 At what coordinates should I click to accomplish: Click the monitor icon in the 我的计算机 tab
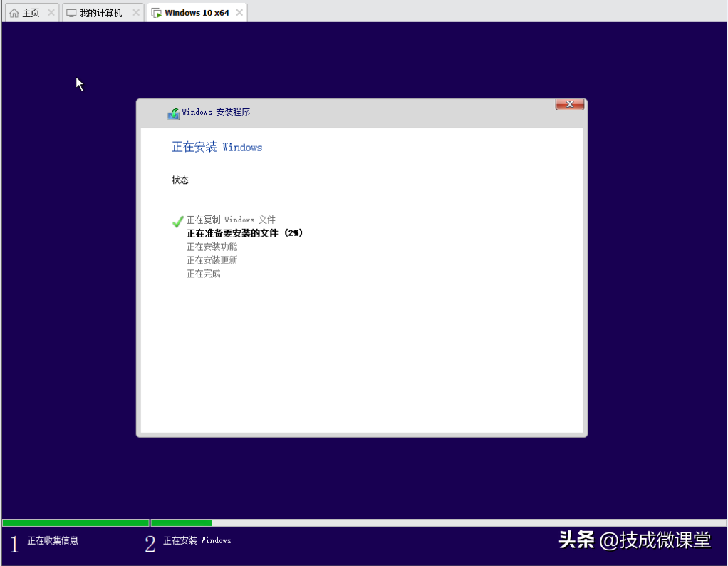coord(71,13)
